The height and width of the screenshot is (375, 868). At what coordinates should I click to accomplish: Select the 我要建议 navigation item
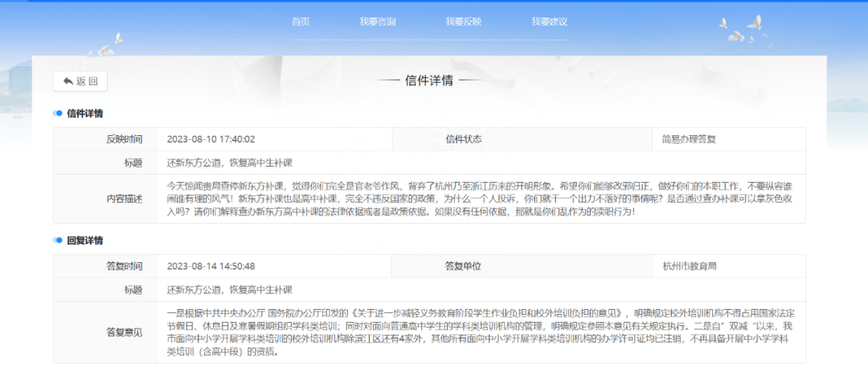(x=549, y=23)
